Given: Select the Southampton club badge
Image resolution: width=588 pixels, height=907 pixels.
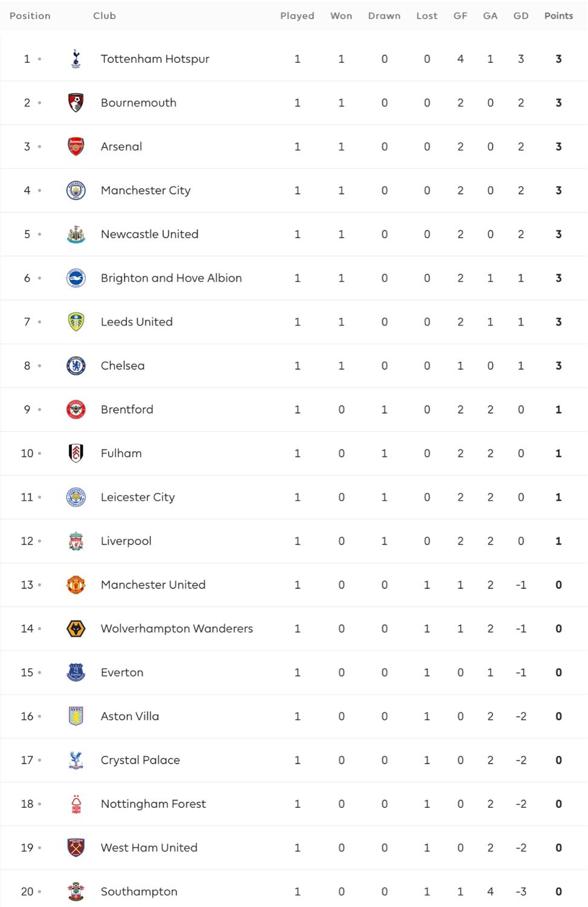Looking at the screenshot, I should click(76, 891).
